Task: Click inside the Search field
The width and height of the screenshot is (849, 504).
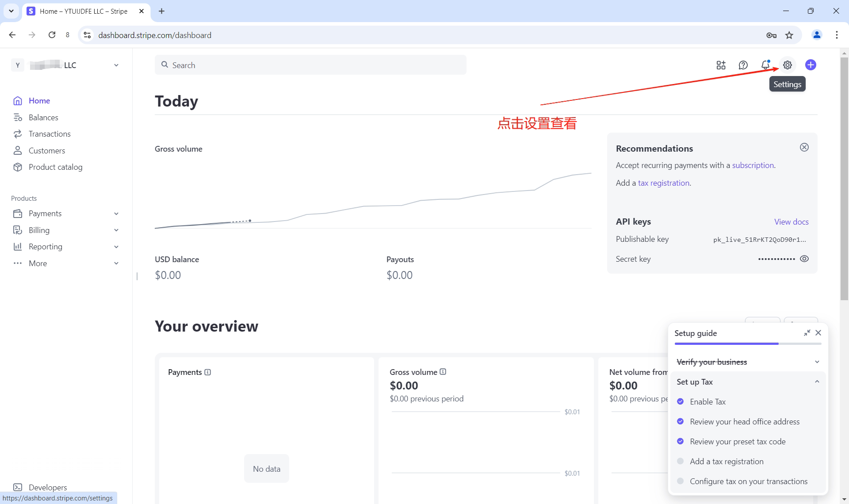Action: pyautogui.click(x=310, y=65)
